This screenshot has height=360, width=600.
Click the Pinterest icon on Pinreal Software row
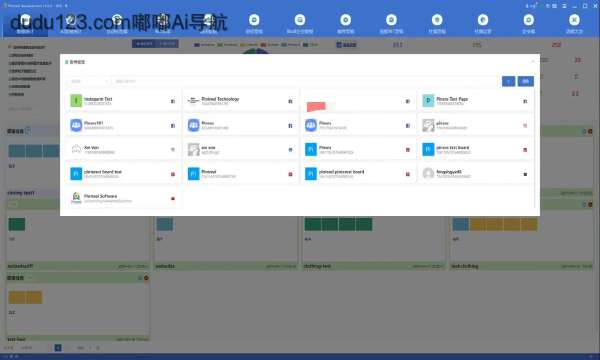[x=173, y=199]
